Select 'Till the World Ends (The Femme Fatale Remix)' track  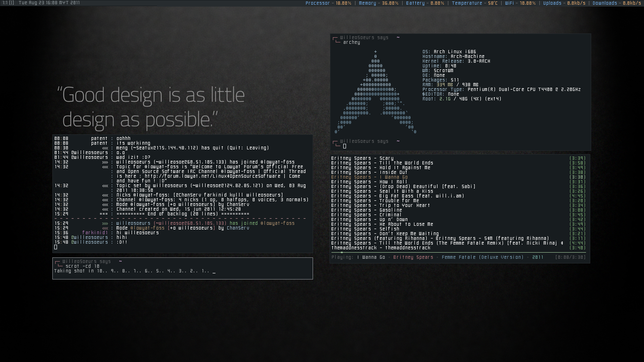pyautogui.click(x=458, y=243)
